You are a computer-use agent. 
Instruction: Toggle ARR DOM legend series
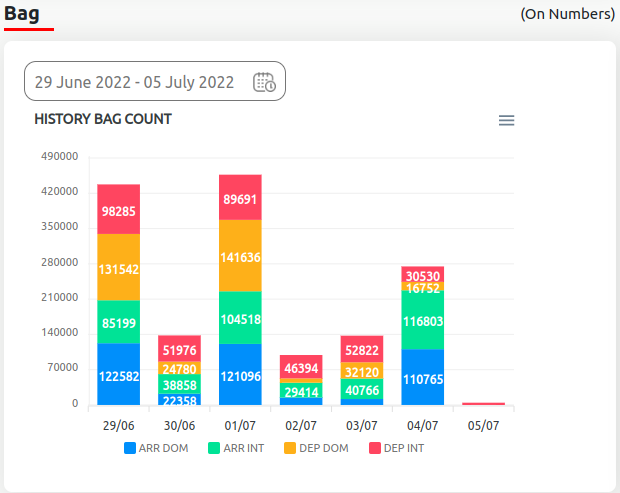(x=155, y=448)
